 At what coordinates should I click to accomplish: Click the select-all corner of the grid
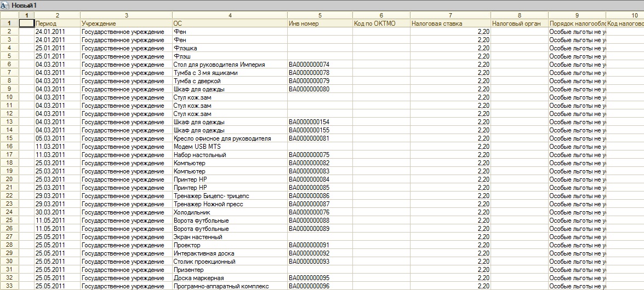[x=9, y=15]
